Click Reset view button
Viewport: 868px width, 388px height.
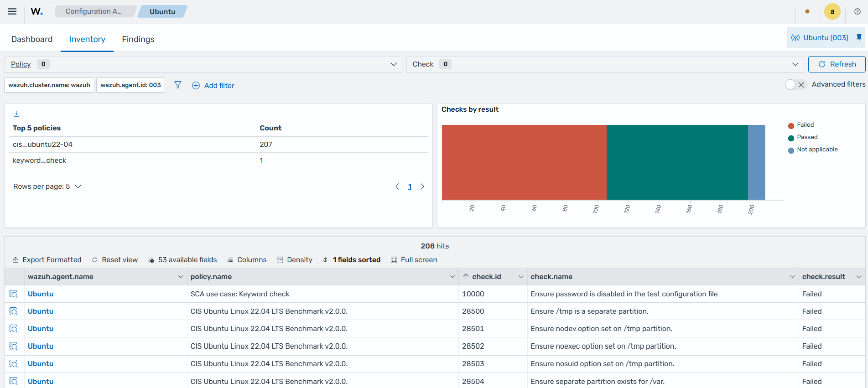tap(115, 260)
